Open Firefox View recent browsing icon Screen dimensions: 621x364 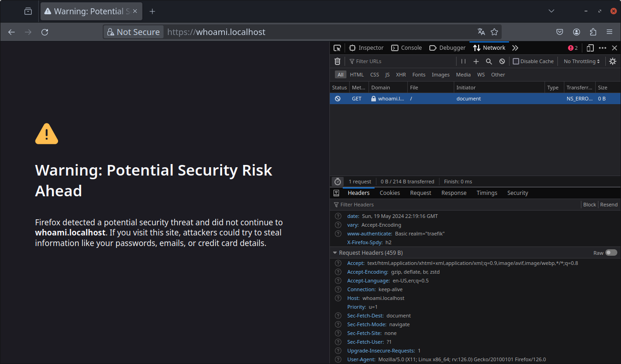(28, 11)
